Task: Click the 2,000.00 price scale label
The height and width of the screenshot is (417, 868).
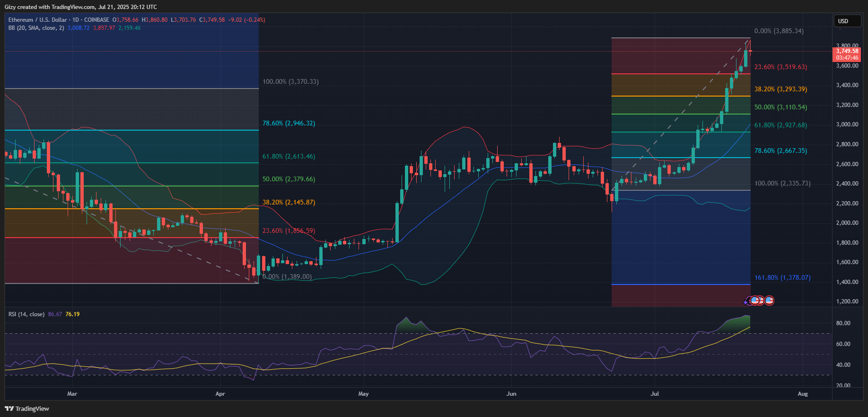Action: point(847,223)
